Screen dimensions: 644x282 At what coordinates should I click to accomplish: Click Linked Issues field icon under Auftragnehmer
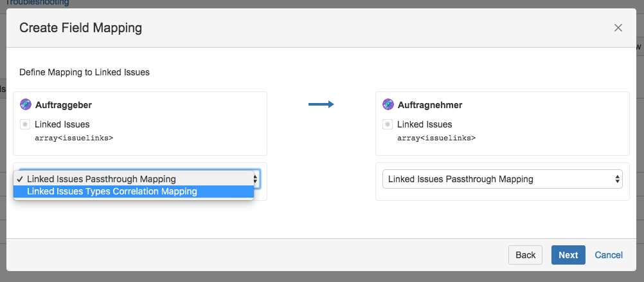pyautogui.click(x=388, y=124)
